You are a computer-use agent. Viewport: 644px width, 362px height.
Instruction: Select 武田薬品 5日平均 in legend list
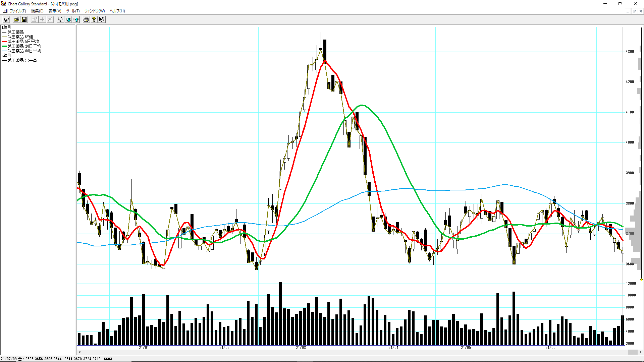[x=23, y=42]
